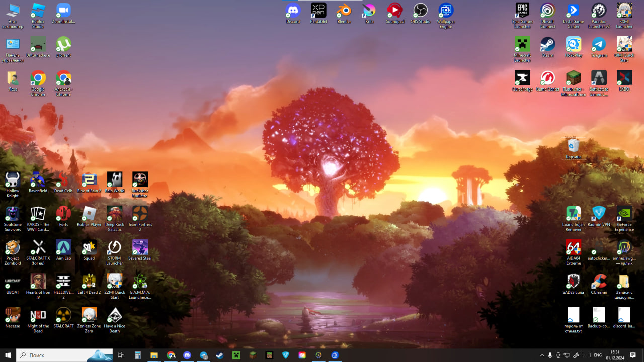Viewport: 644px width, 362px height.
Task: Select Risk of Rain 2 icon
Action: [89, 183]
